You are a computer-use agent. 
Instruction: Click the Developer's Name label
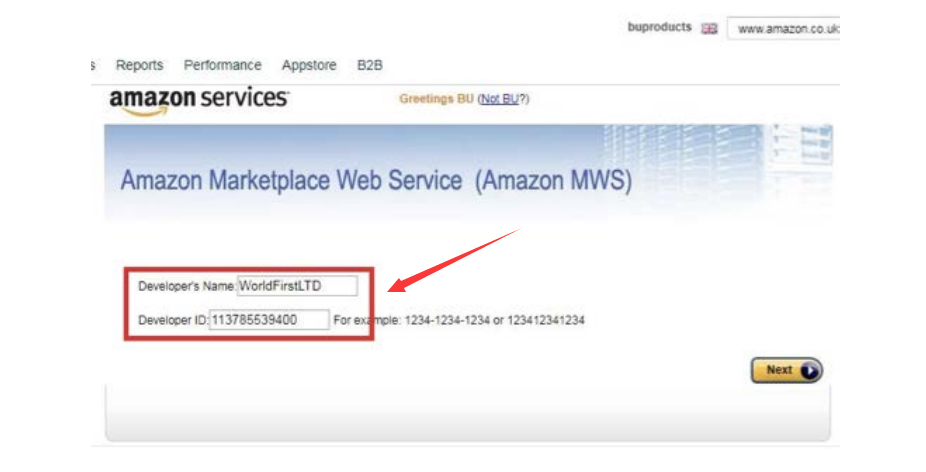(187, 287)
